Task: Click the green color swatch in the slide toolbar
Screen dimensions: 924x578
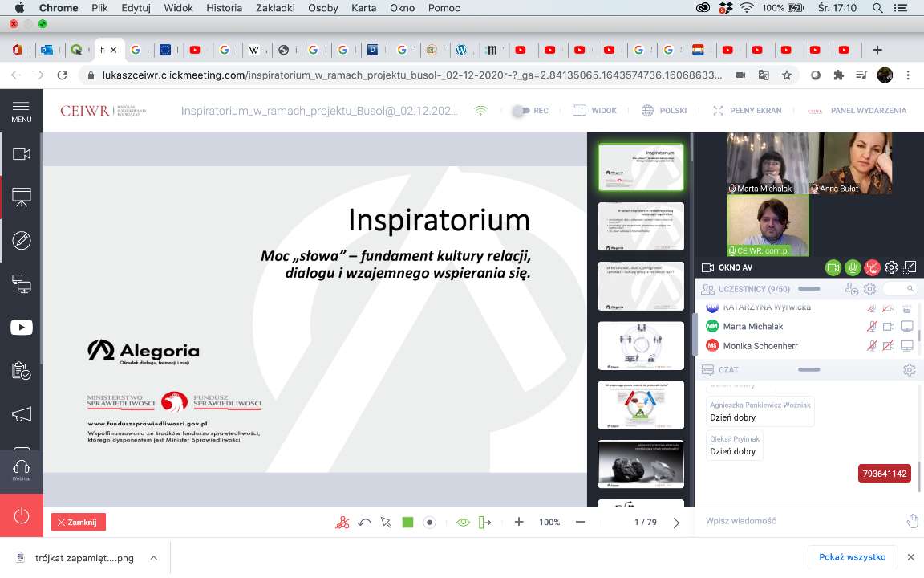Action: tap(407, 523)
